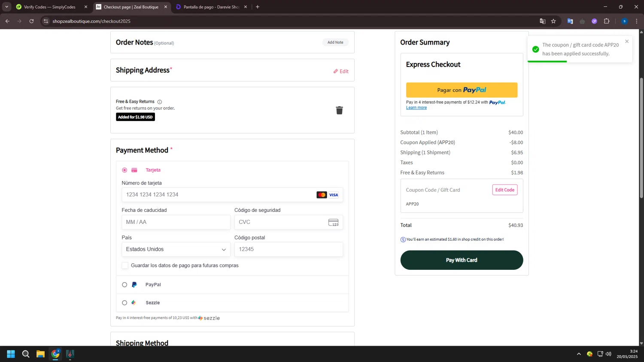Image resolution: width=644 pixels, height=362 pixels.
Task: Click Pagar con PayPal button
Action: pos(462,90)
